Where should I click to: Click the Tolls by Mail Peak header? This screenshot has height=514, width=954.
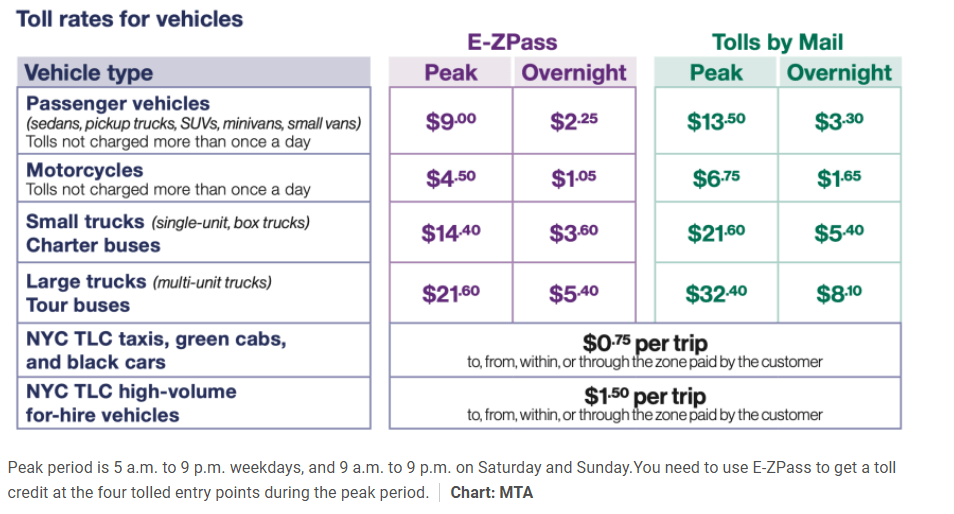pyautogui.click(x=716, y=72)
